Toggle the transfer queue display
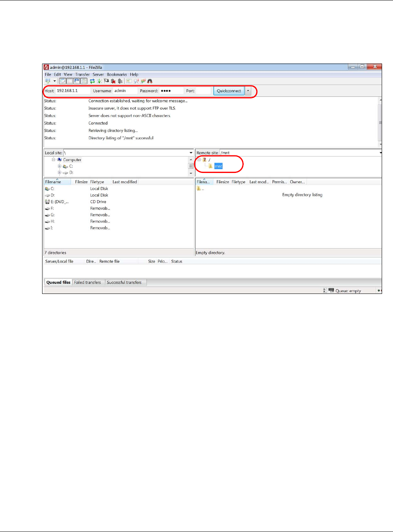Viewport: 393px width, 532px height. point(83,81)
